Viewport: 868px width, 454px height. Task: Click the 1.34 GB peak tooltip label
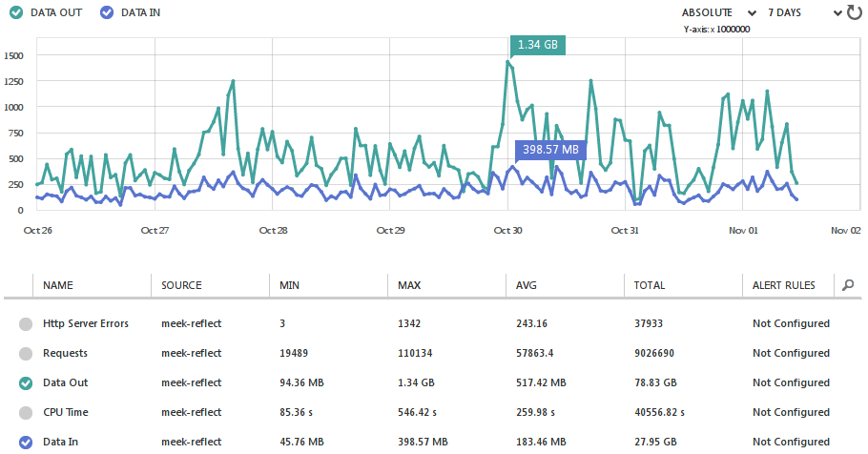[537, 45]
